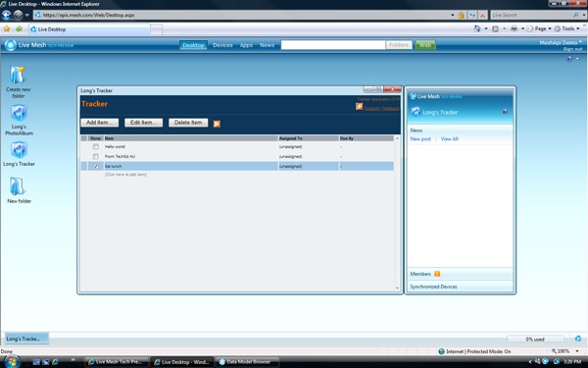
Task: Uncheck the Done box for Eat lunch
Action: pyautogui.click(x=96, y=166)
